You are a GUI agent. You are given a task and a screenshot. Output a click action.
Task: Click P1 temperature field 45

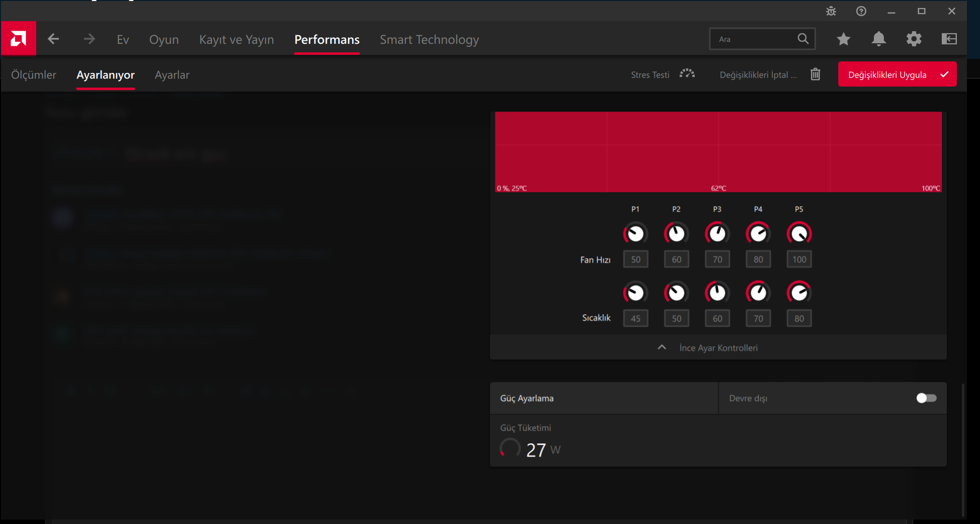coord(635,318)
